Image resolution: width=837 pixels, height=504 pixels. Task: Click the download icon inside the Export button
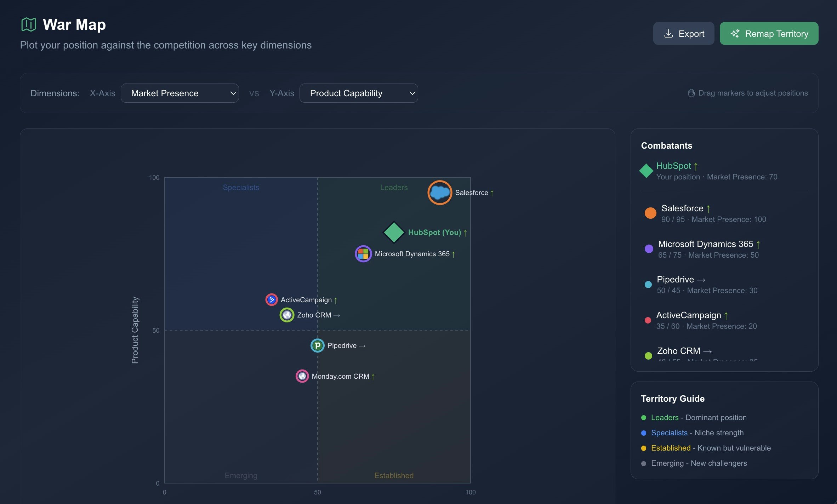point(668,33)
